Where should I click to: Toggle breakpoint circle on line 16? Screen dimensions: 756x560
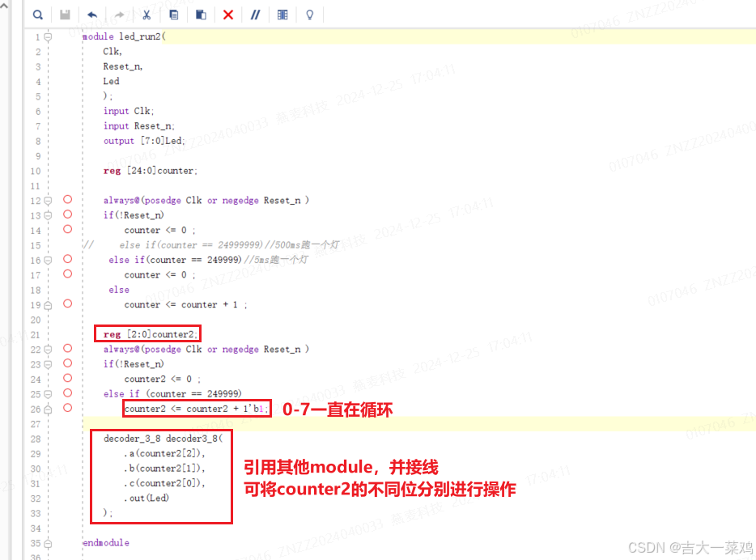coord(67,259)
